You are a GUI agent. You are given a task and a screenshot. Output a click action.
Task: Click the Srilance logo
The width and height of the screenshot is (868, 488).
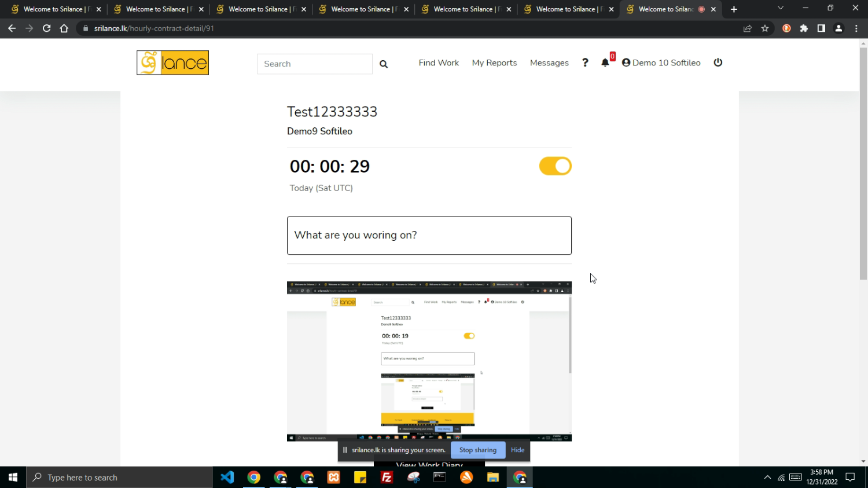tap(172, 63)
